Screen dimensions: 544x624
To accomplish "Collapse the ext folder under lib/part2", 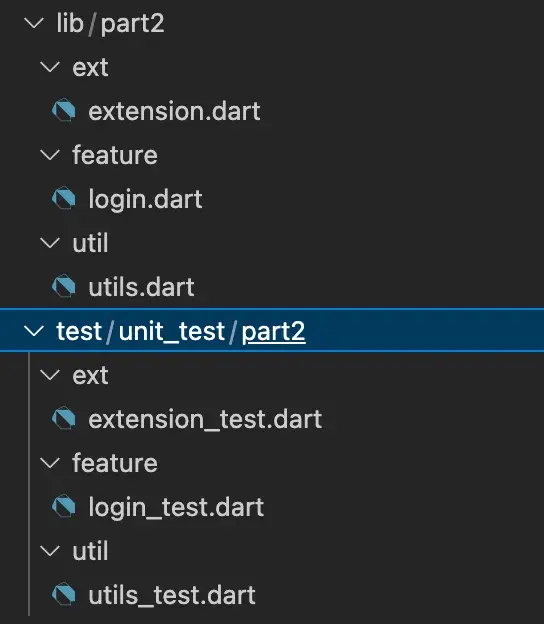I will pyautogui.click(x=50, y=67).
